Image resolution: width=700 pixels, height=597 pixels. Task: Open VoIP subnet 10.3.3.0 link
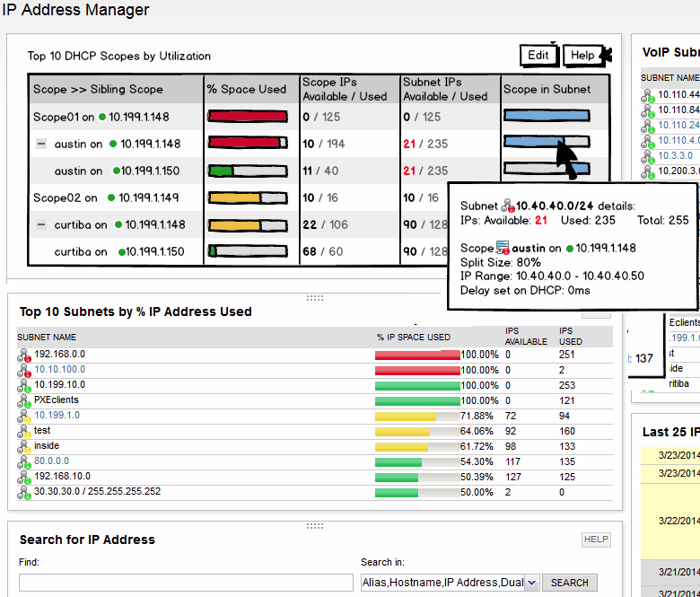coord(676,155)
